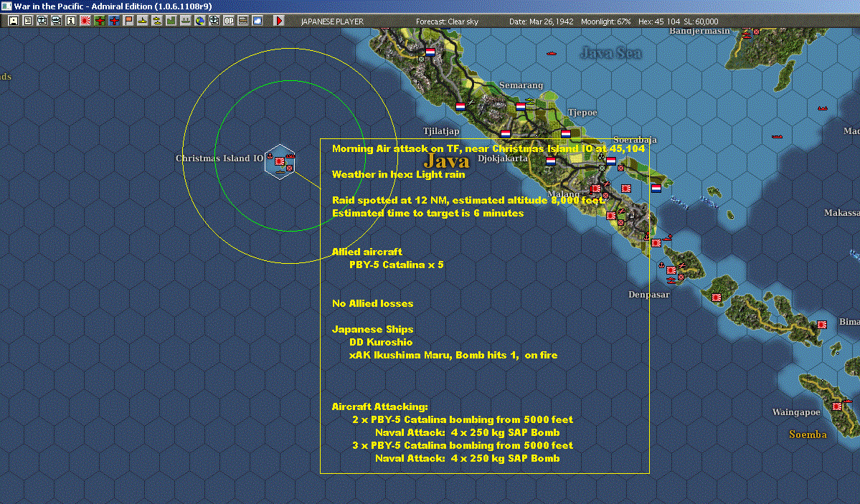Click the third toolbar icon with overlapping screens
The height and width of the screenshot is (504, 860).
(42, 21)
